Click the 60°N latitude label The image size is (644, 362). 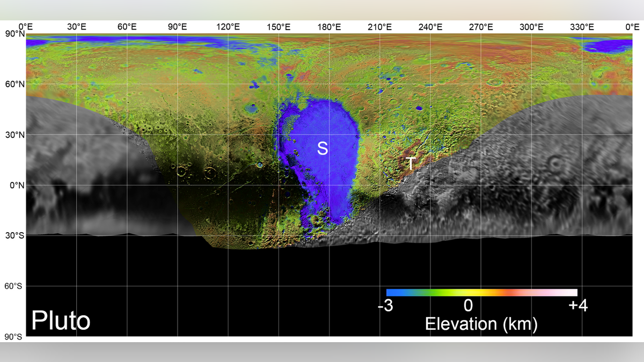click(13, 84)
